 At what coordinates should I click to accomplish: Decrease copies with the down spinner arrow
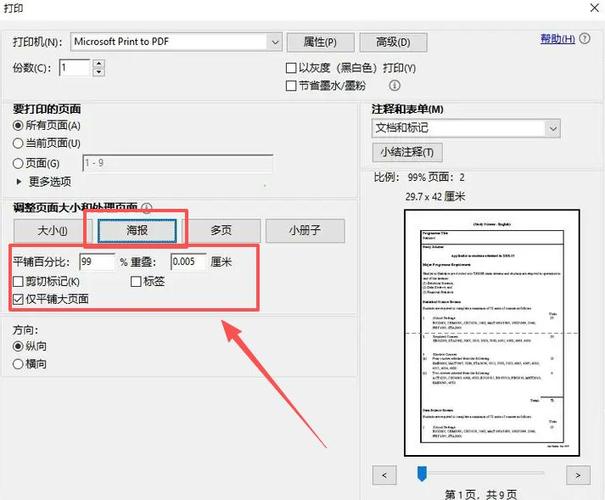[99, 72]
